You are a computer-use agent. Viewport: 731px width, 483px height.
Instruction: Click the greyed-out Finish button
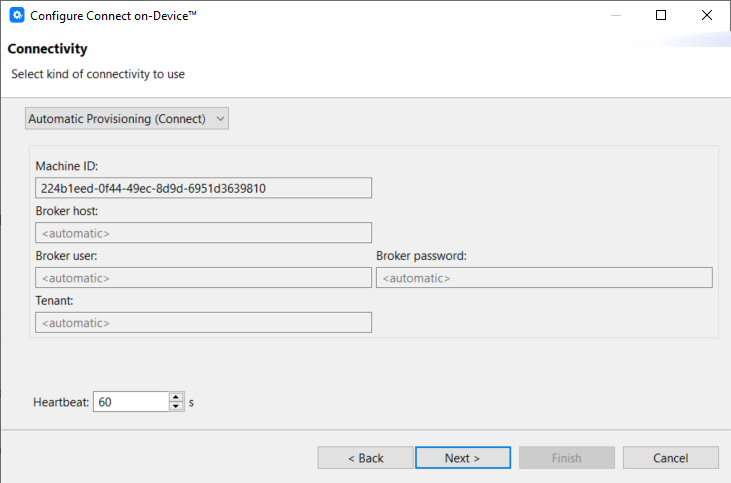point(566,458)
